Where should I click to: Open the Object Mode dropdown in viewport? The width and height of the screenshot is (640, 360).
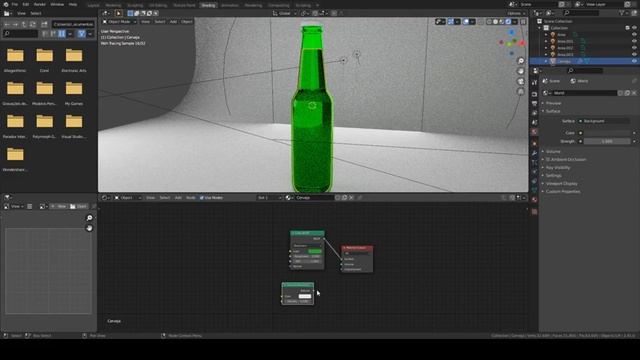pos(119,22)
